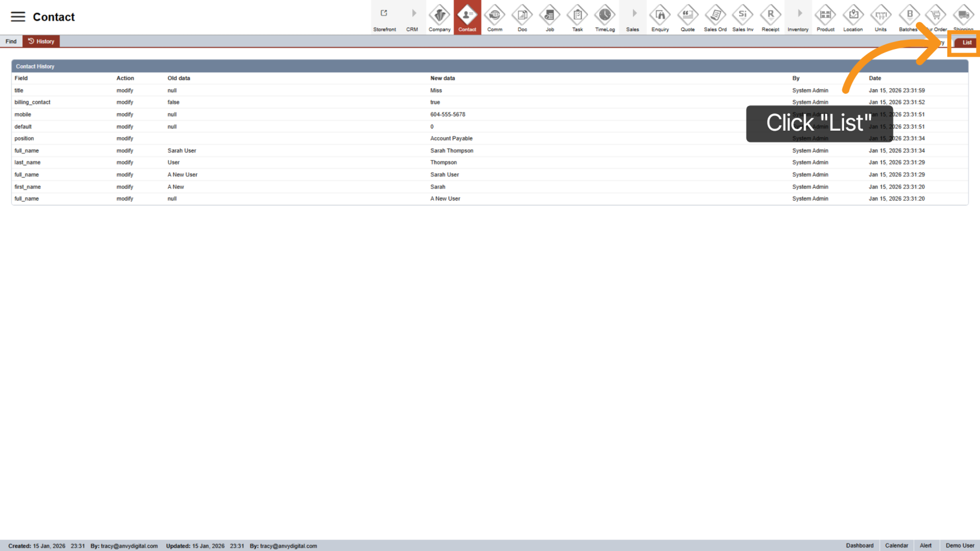Viewport: 980px width, 551px height.
Task: Open the TimeLog clock icon
Action: (x=605, y=15)
